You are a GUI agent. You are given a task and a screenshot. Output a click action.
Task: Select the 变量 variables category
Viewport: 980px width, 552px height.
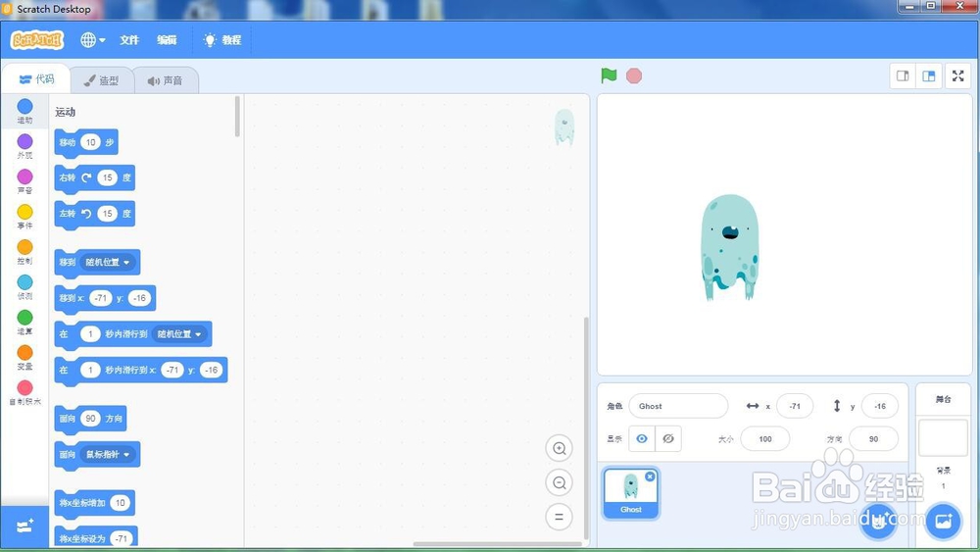click(x=25, y=358)
